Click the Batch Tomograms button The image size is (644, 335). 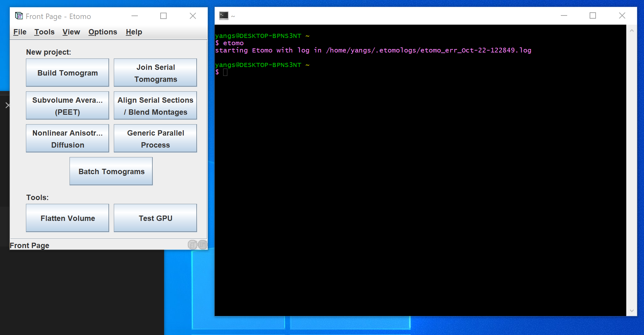tap(111, 171)
